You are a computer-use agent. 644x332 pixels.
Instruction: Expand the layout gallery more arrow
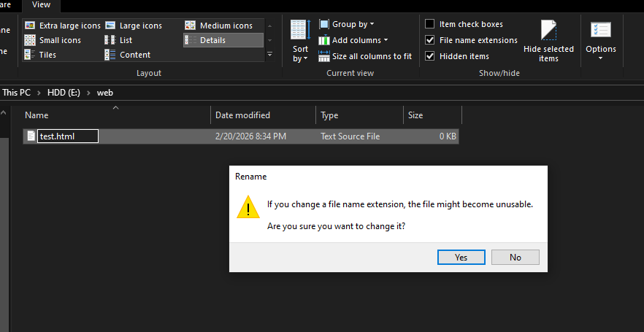pyautogui.click(x=270, y=54)
